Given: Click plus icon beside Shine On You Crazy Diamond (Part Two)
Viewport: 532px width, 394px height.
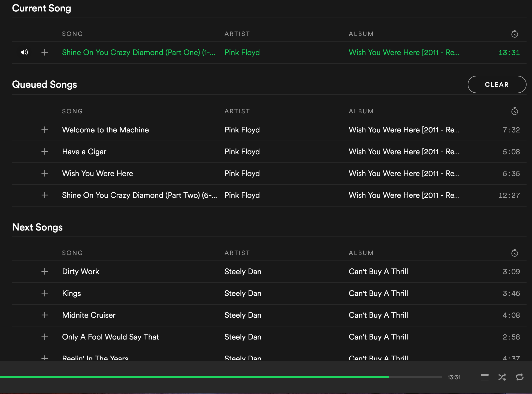Looking at the screenshot, I should [45, 195].
